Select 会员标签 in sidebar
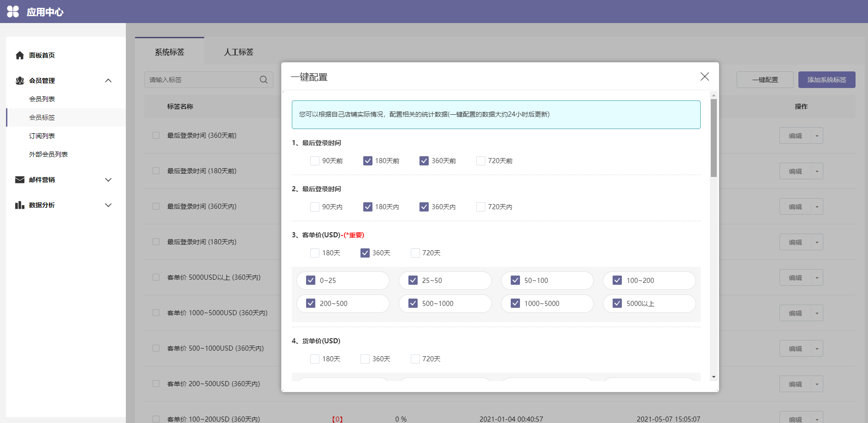Image resolution: width=868 pixels, height=423 pixels. (x=42, y=117)
